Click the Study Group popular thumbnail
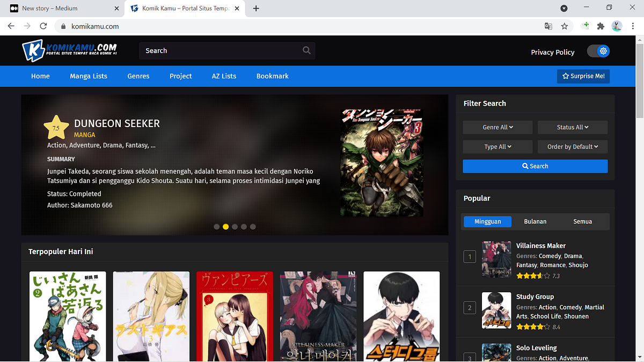The image size is (644, 362). (496, 311)
